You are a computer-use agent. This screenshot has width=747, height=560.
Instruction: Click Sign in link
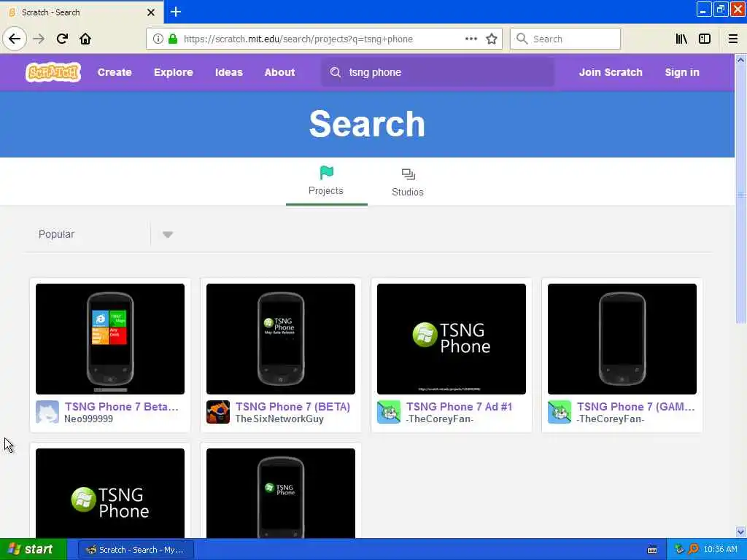point(682,72)
